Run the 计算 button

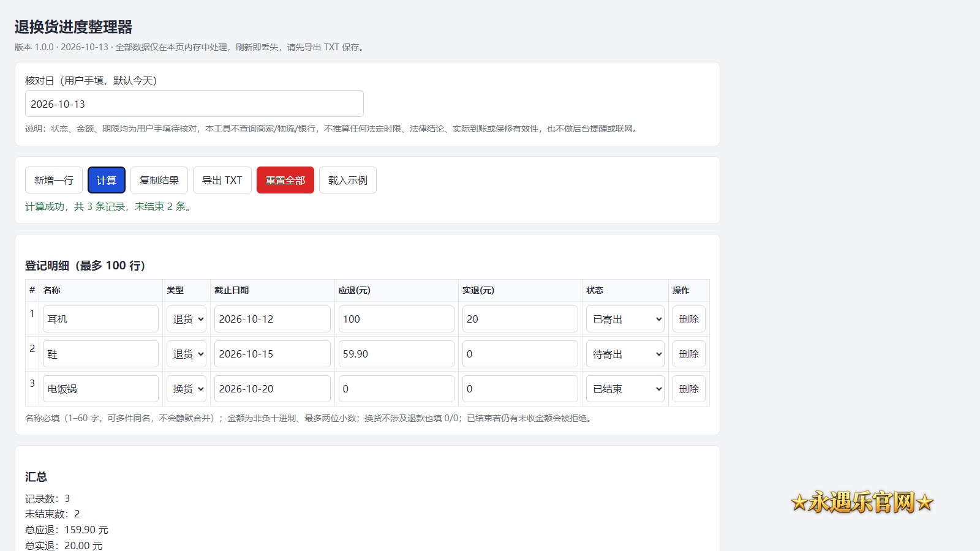click(107, 180)
